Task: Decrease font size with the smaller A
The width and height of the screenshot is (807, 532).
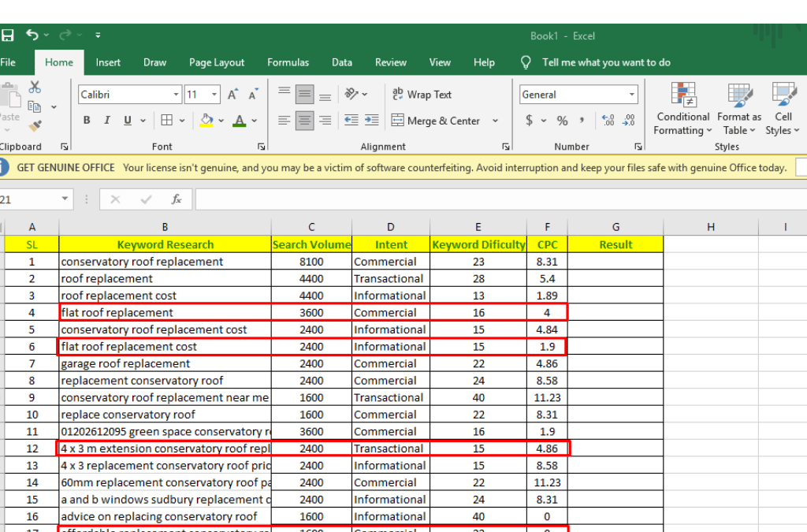Action: click(253, 95)
